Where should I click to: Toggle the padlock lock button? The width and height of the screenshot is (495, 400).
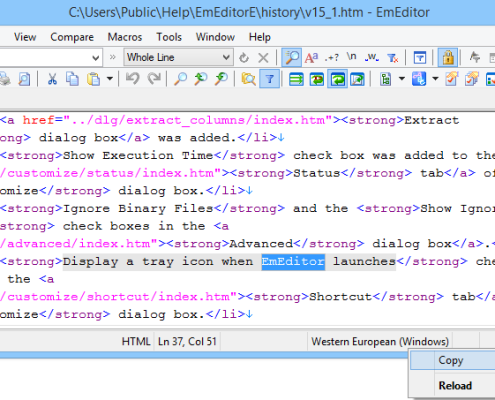448,58
